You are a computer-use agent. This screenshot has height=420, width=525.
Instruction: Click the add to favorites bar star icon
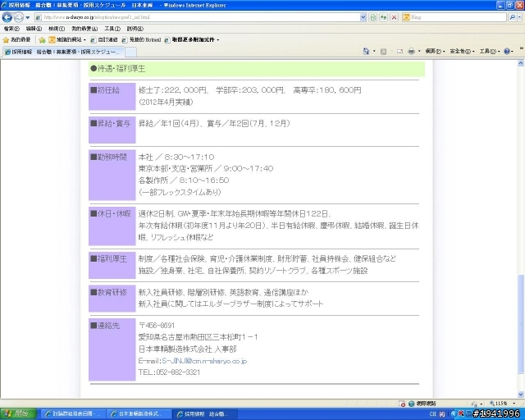[x=42, y=40]
